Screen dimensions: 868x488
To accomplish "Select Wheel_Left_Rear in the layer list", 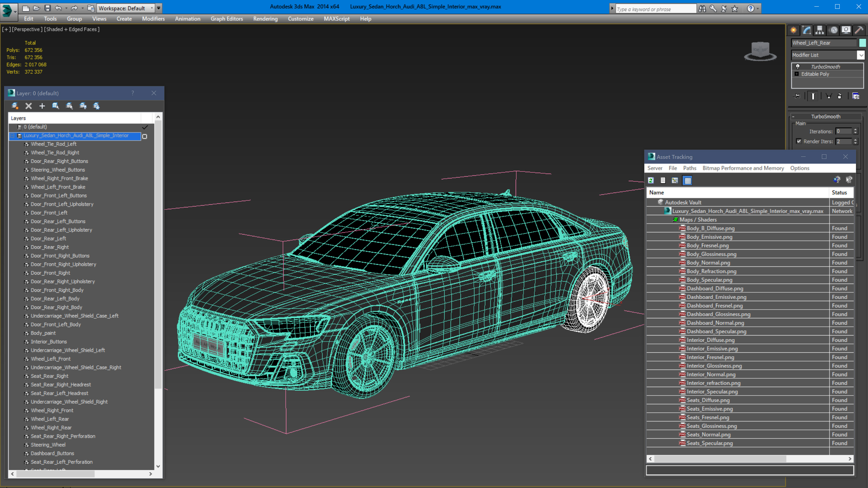I will (x=50, y=419).
